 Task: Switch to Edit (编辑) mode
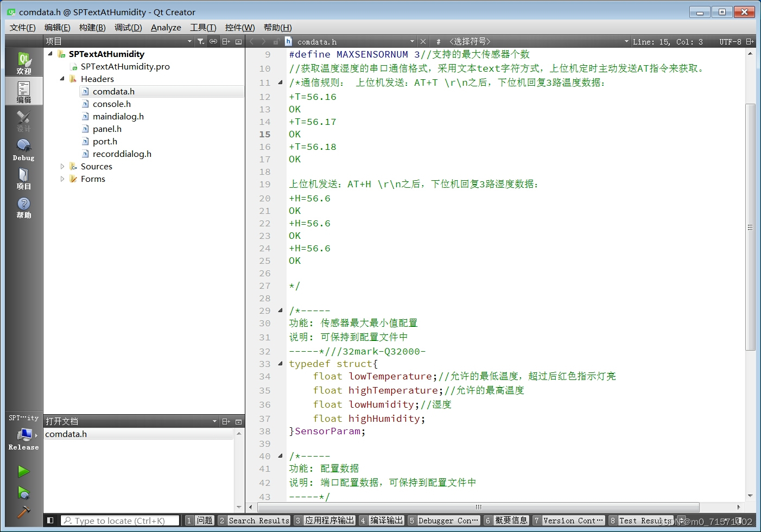tap(24, 91)
